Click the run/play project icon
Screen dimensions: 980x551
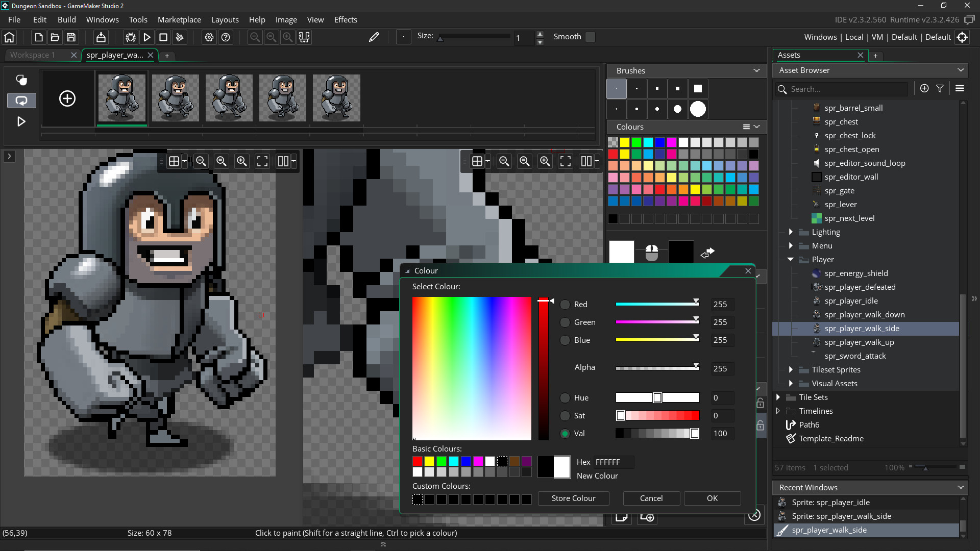pos(148,37)
